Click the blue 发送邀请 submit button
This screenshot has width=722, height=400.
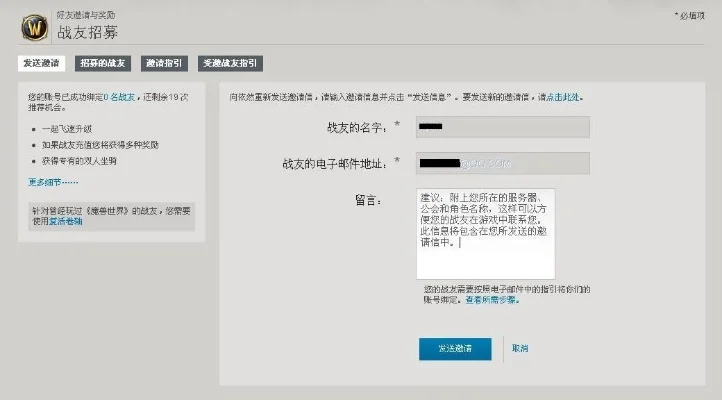(x=455, y=349)
